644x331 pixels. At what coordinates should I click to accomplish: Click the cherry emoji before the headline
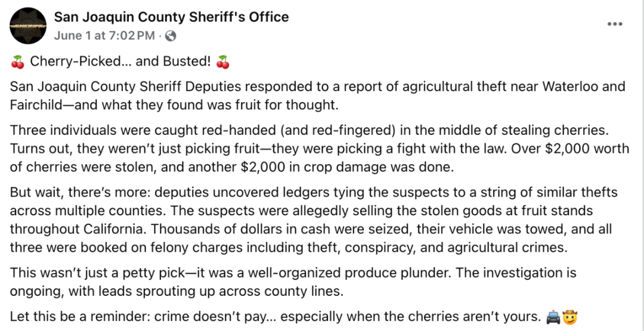(17, 63)
